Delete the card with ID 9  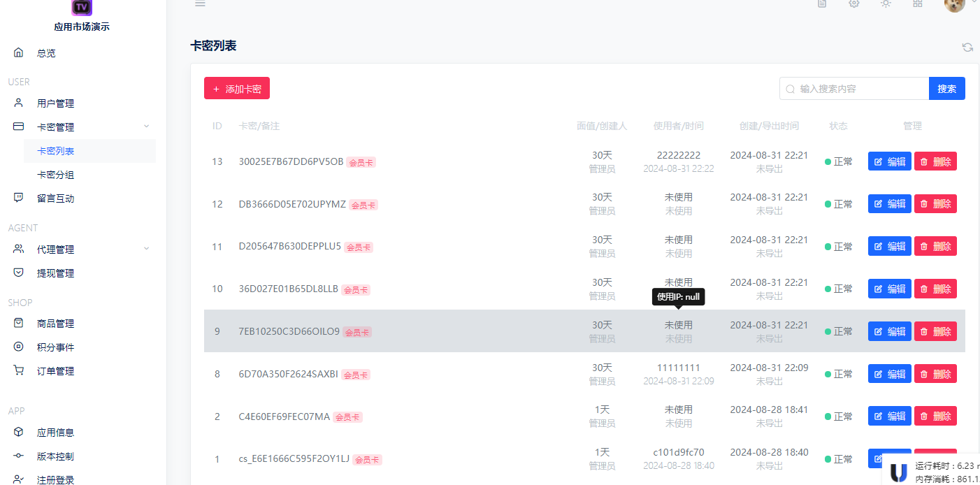(x=935, y=331)
